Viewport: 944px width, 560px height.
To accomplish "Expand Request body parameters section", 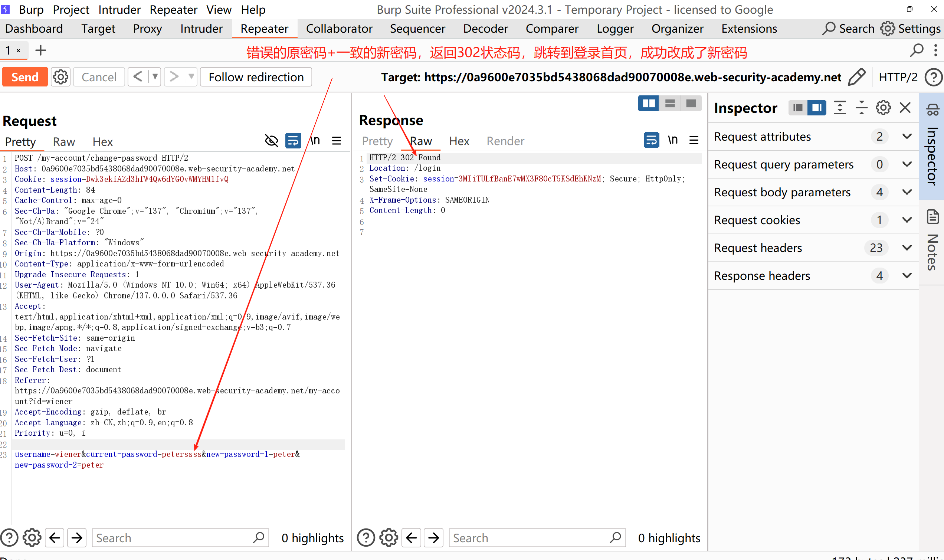I will click(907, 192).
